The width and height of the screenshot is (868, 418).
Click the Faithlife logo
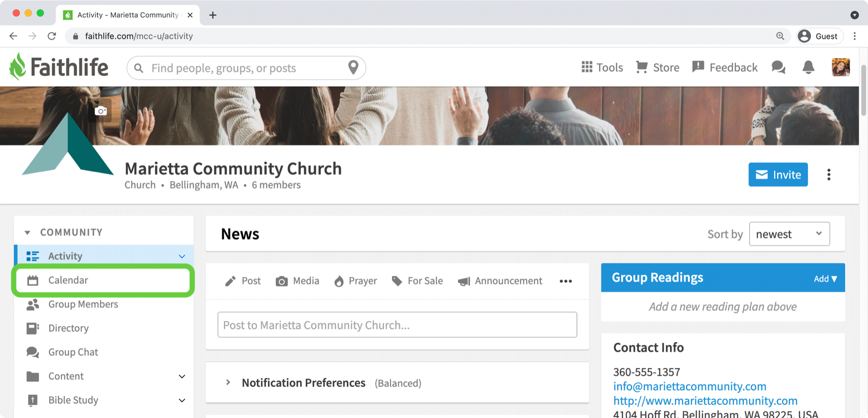[x=59, y=67]
